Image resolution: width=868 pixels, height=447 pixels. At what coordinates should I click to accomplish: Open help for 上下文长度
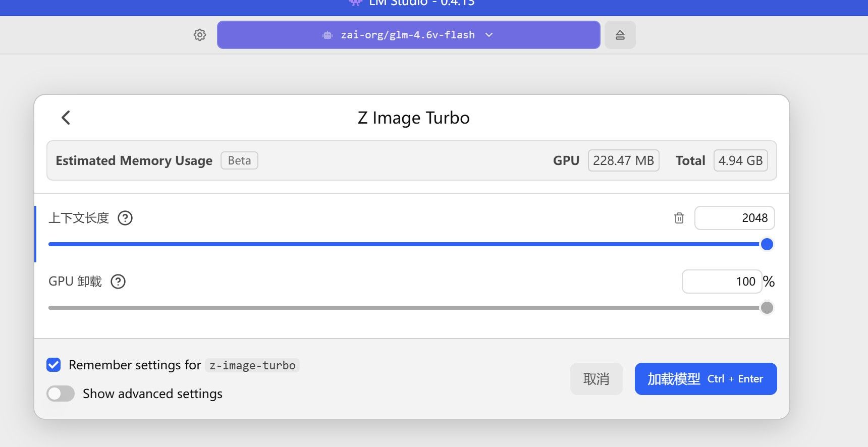(125, 218)
